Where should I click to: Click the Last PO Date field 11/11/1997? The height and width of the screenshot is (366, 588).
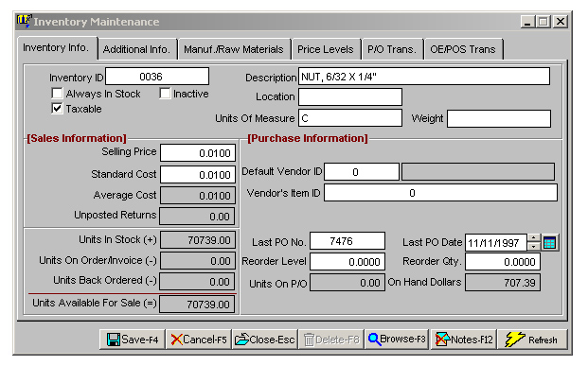(x=496, y=243)
